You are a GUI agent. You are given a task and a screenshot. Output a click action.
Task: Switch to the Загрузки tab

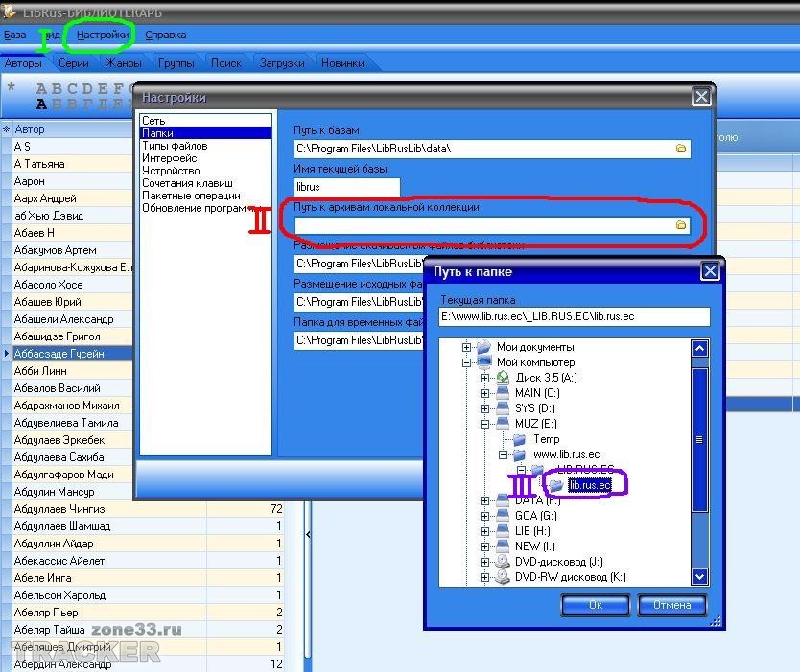pos(282,63)
